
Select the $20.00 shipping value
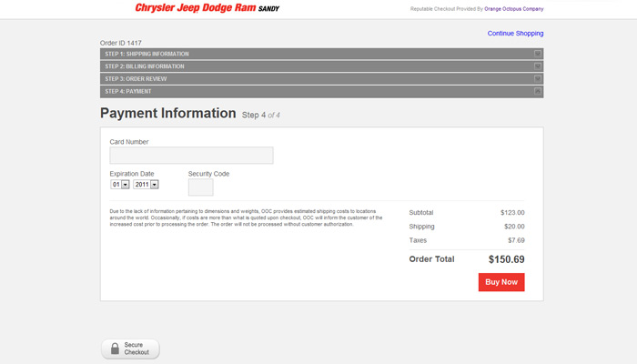point(514,227)
